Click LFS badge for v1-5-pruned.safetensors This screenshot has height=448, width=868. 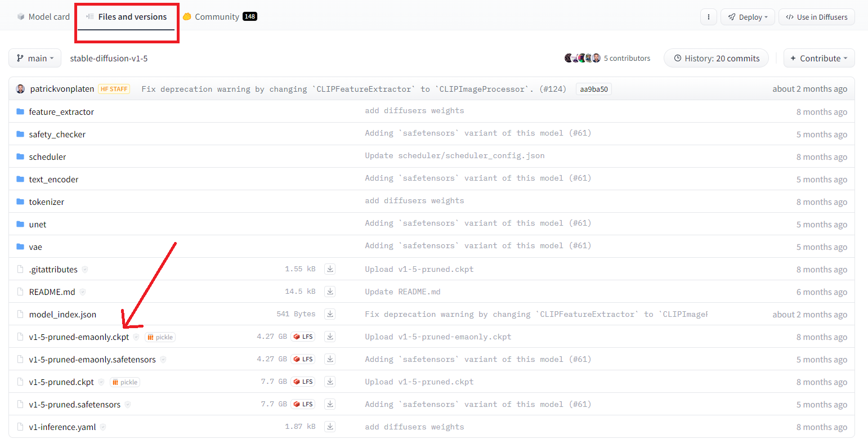(303, 404)
